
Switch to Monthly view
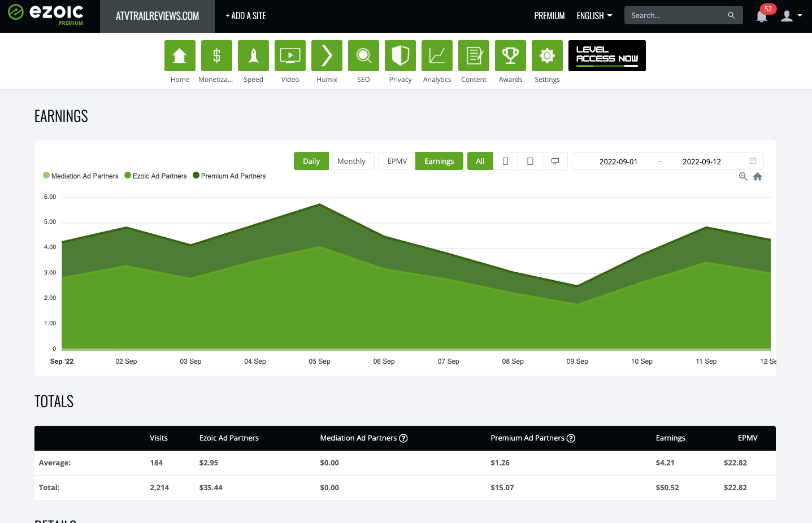tap(351, 161)
